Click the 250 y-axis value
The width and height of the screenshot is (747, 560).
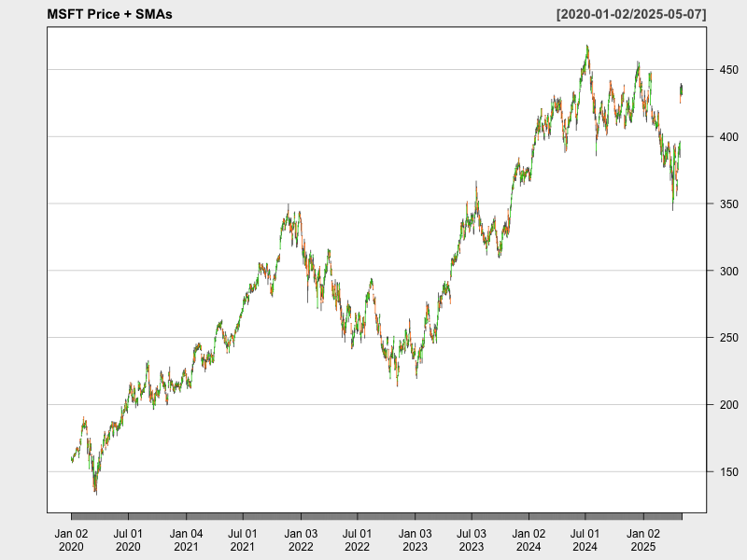(729, 338)
